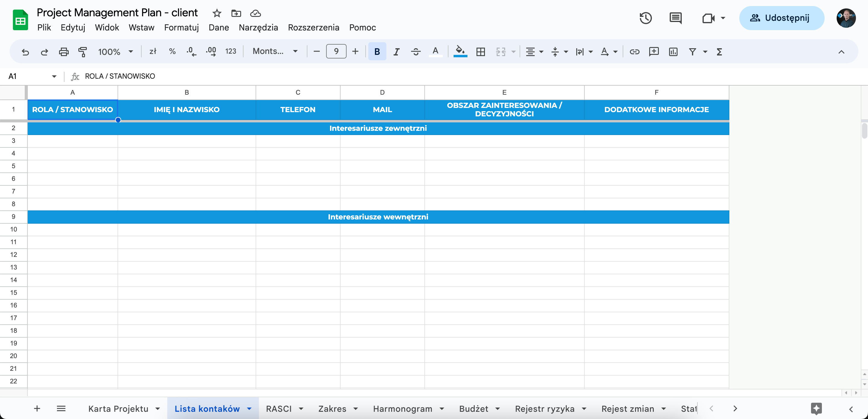Click the font size input field
This screenshot has width=868, height=419.
(336, 51)
